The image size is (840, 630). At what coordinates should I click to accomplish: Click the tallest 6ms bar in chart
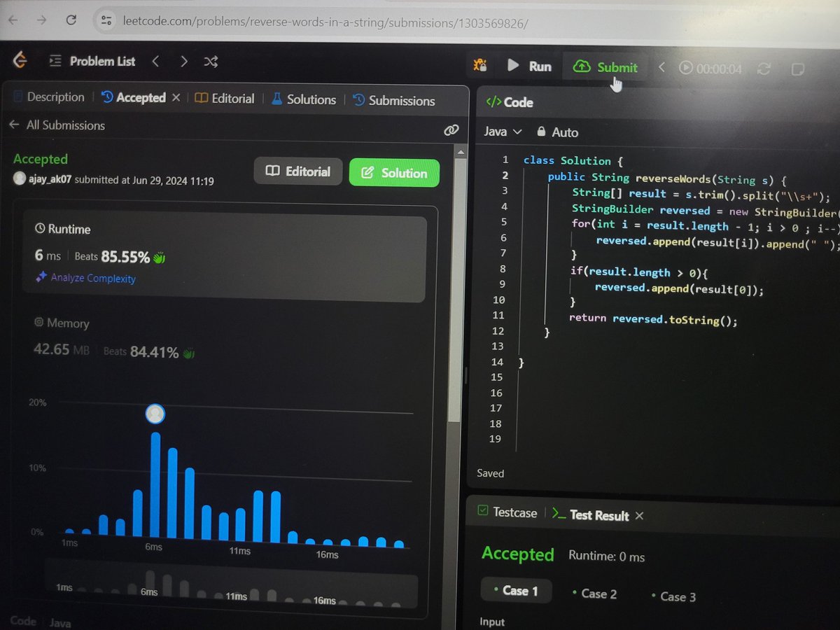point(155,486)
